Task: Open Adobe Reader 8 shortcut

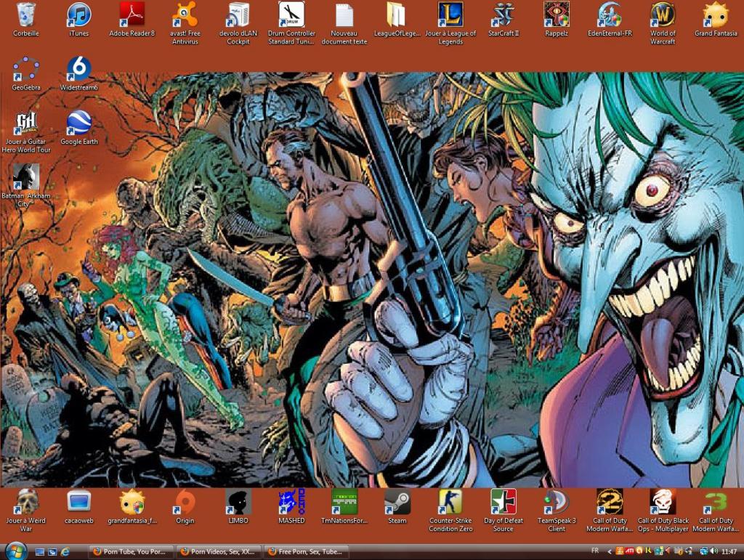Action: pyautogui.click(x=132, y=21)
